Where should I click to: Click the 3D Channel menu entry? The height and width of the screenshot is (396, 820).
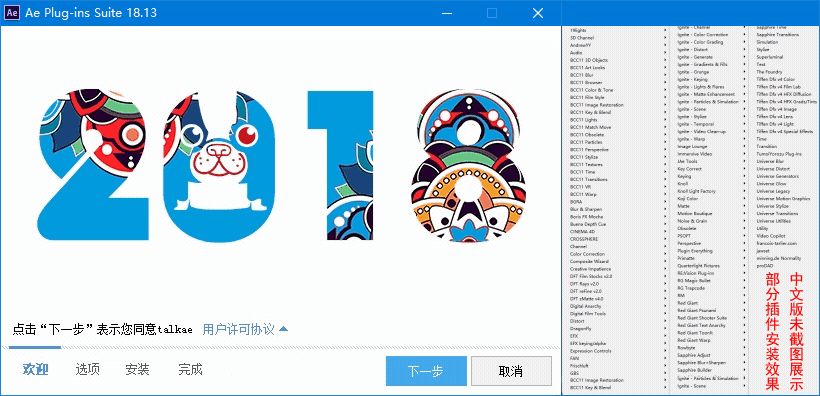[582, 38]
